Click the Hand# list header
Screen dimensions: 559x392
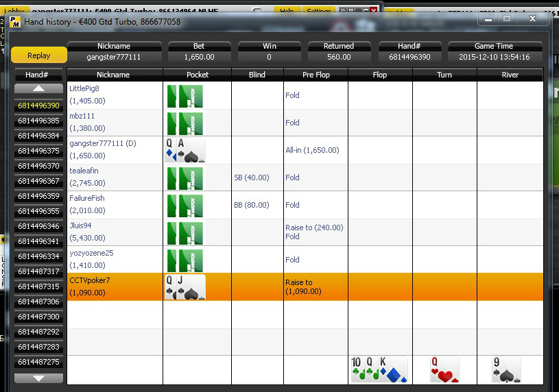[39, 75]
